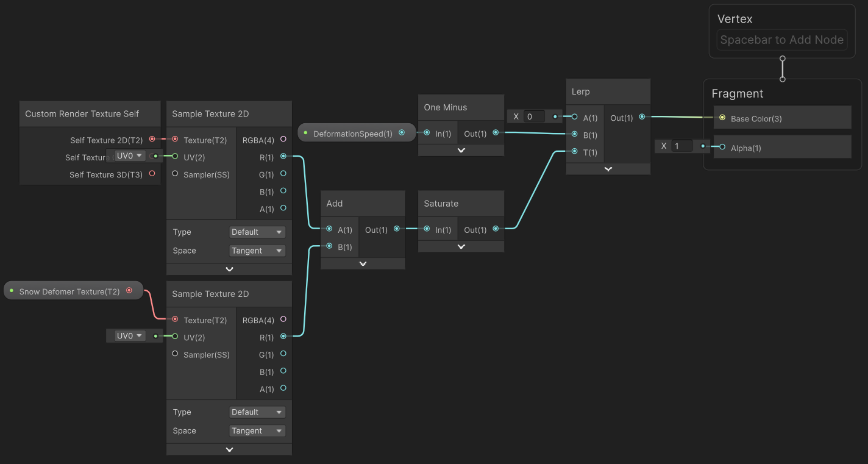
Task: Click the Lerp A input X value field
Action: coord(533,116)
